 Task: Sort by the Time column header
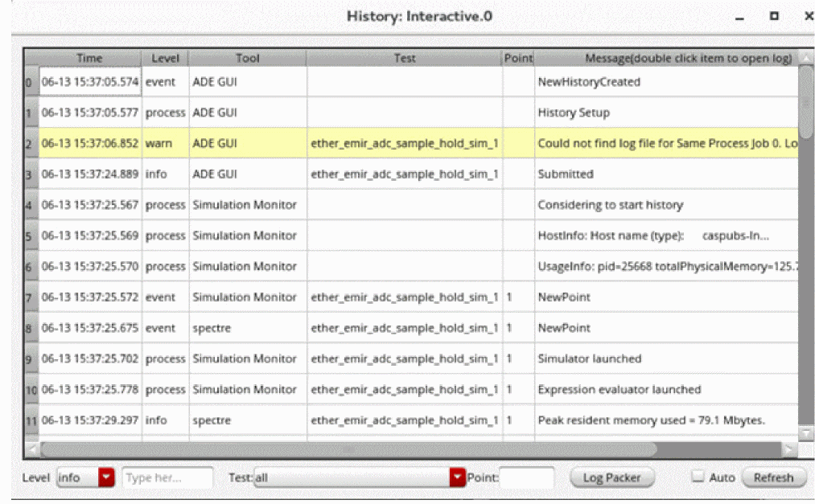[89, 59]
